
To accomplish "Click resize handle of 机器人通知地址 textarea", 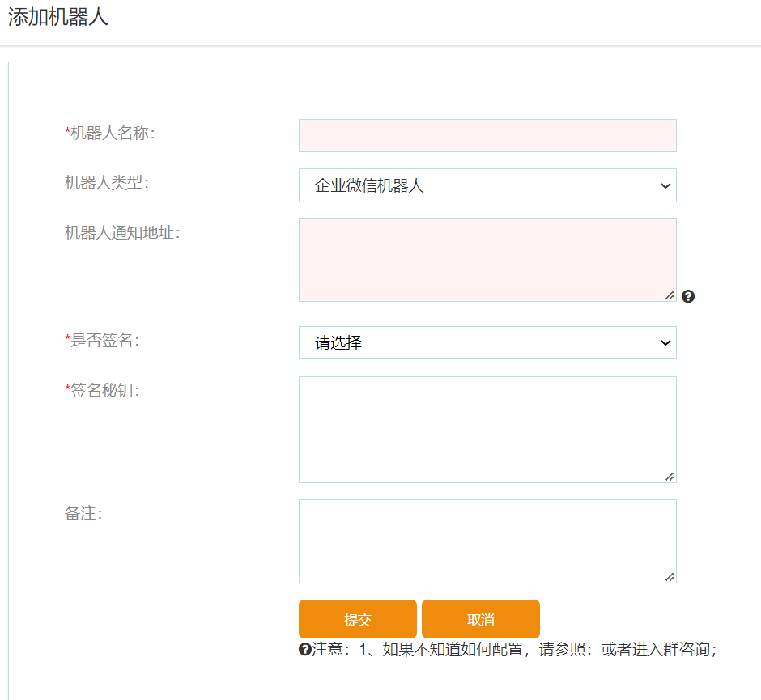I will click(x=670, y=295).
